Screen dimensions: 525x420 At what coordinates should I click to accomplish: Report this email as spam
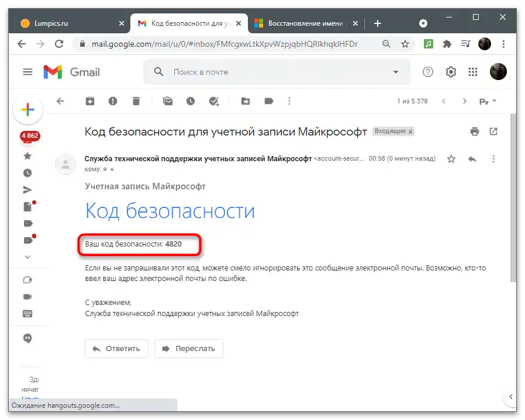tap(113, 101)
